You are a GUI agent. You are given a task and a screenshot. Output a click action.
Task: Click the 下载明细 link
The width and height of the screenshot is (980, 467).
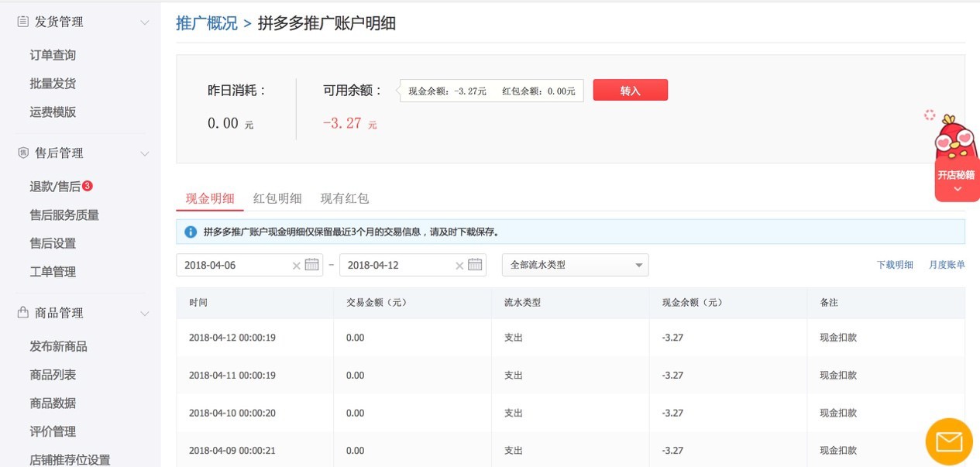(895, 265)
